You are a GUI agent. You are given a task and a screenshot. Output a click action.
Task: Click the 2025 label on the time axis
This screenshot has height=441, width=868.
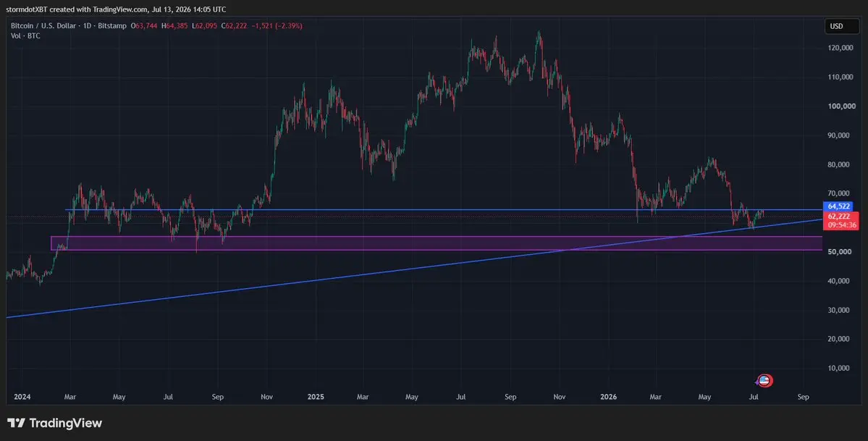point(316,398)
